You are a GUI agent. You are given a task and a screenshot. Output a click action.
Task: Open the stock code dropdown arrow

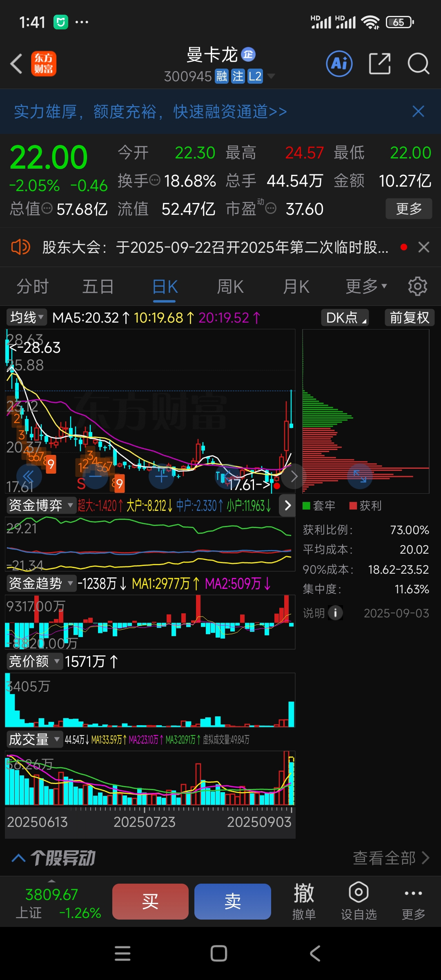(270, 76)
